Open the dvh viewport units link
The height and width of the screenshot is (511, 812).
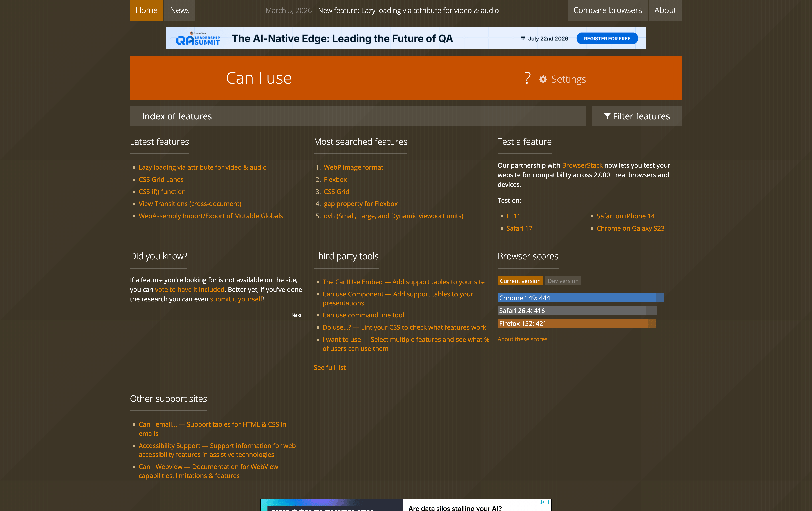point(394,216)
